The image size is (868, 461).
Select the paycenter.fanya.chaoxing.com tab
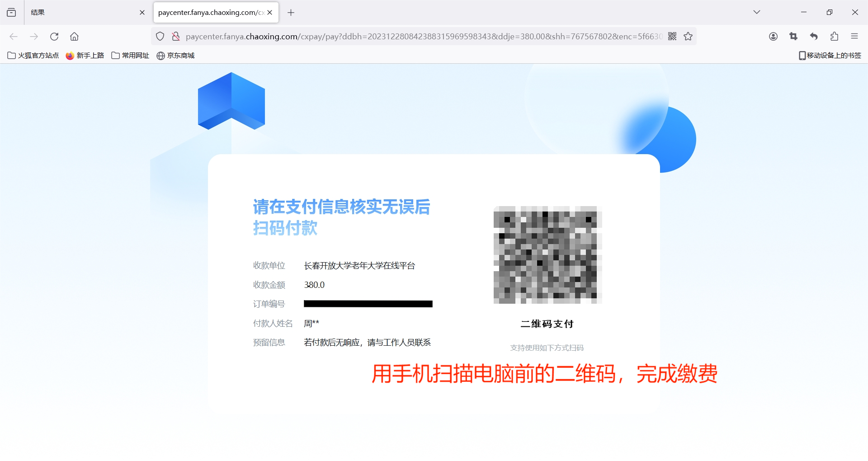216,13
